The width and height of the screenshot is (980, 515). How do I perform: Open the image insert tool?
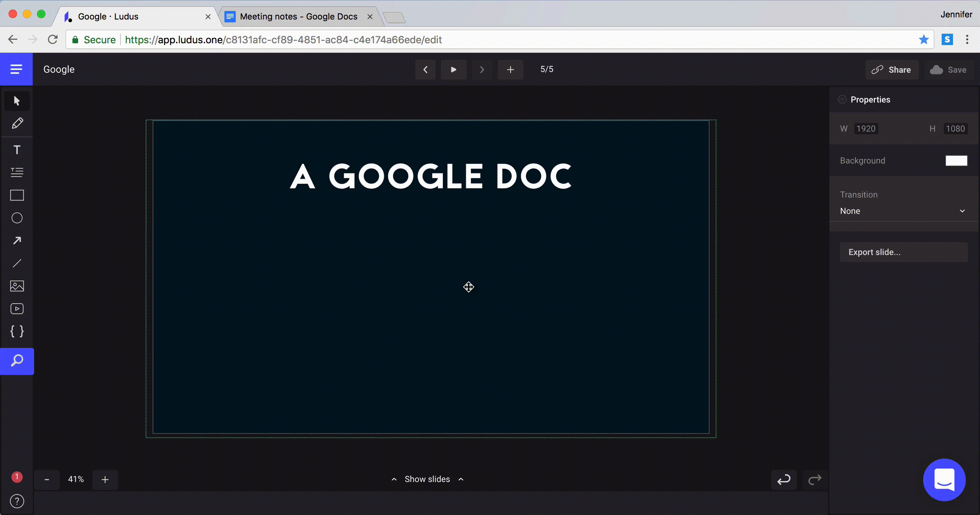pyautogui.click(x=17, y=286)
